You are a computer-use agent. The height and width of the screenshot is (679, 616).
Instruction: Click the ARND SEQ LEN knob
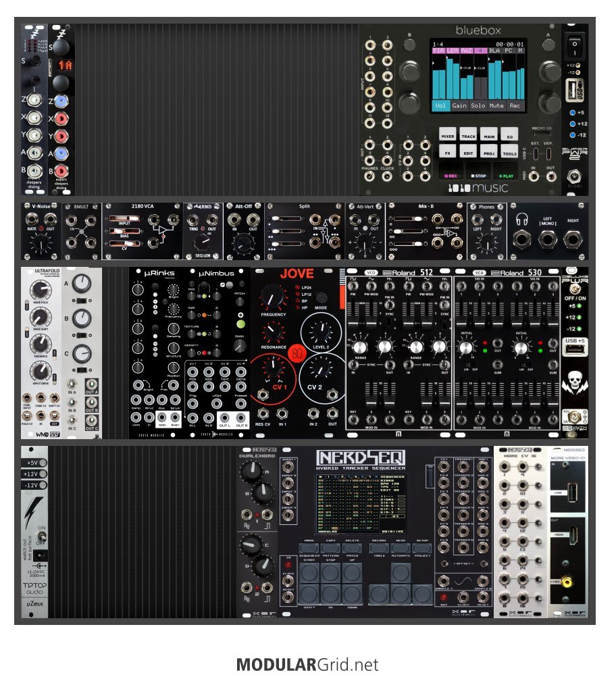[x=203, y=242]
